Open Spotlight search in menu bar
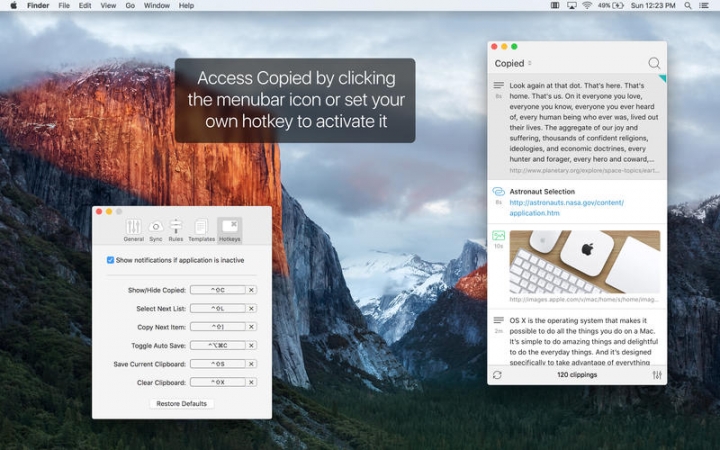Image resolution: width=720 pixels, height=450 pixels. pos(688,6)
